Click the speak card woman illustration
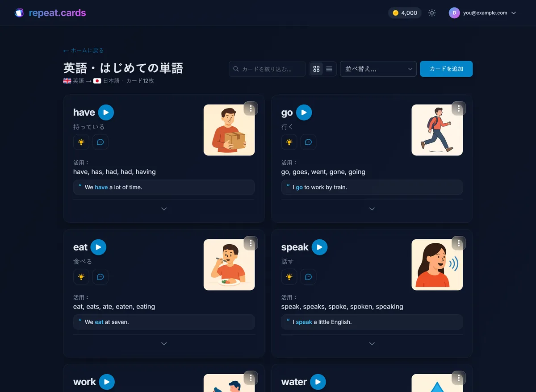Image resolution: width=536 pixels, height=392 pixels. (x=437, y=265)
